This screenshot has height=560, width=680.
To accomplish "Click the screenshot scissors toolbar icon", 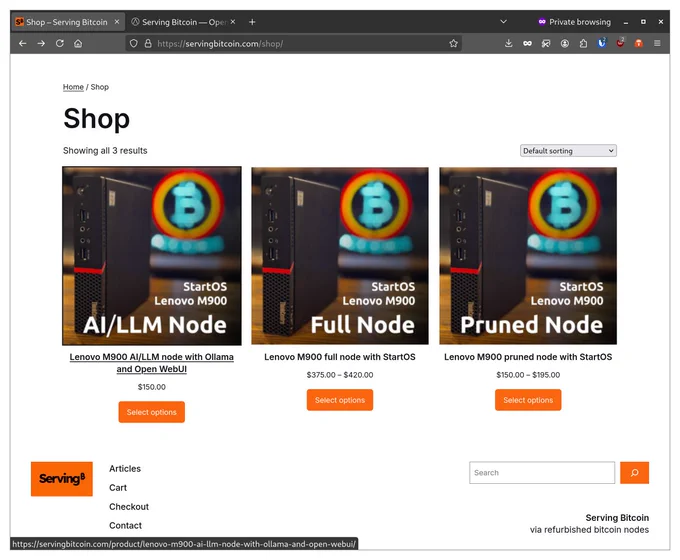I will click(x=546, y=43).
